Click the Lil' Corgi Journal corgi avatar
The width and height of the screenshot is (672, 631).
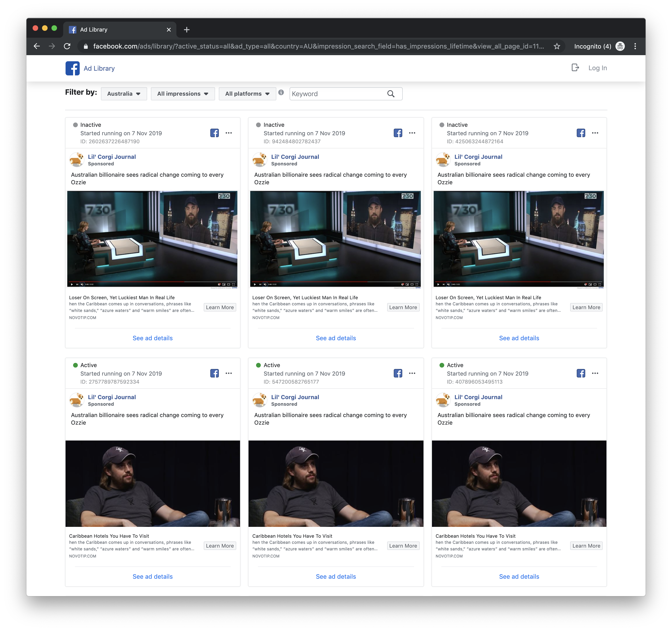coord(77,160)
